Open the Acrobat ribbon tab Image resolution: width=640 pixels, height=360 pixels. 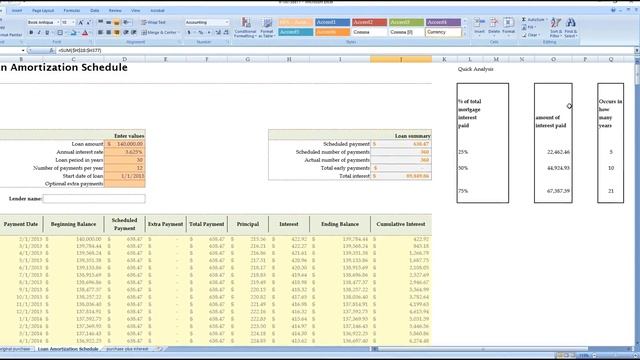pyautogui.click(x=157, y=10)
